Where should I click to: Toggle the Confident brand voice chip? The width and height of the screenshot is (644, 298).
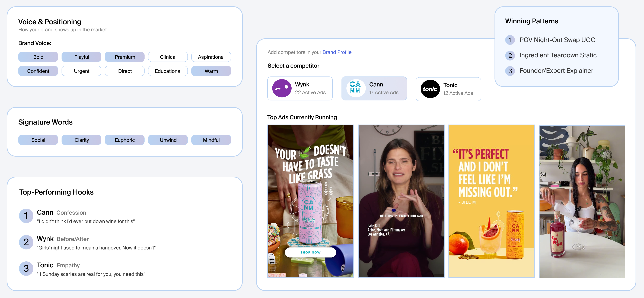pyautogui.click(x=38, y=71)
